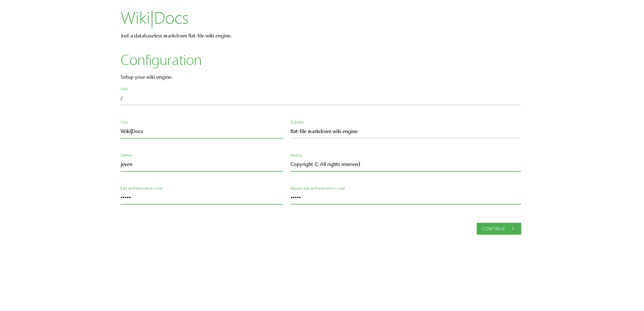Select the Repeat edit authentication code field
Screen dimensions: 644x311
tap(405, 197)
